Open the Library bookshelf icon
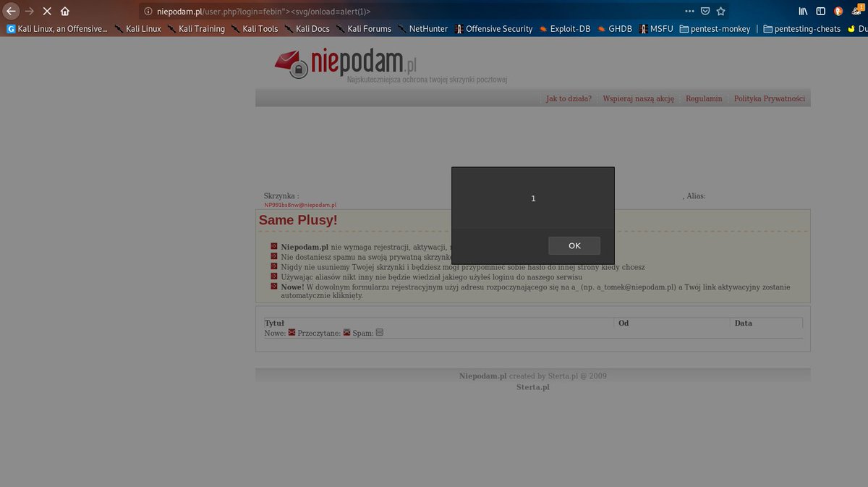868x487 pixels. 803,11
